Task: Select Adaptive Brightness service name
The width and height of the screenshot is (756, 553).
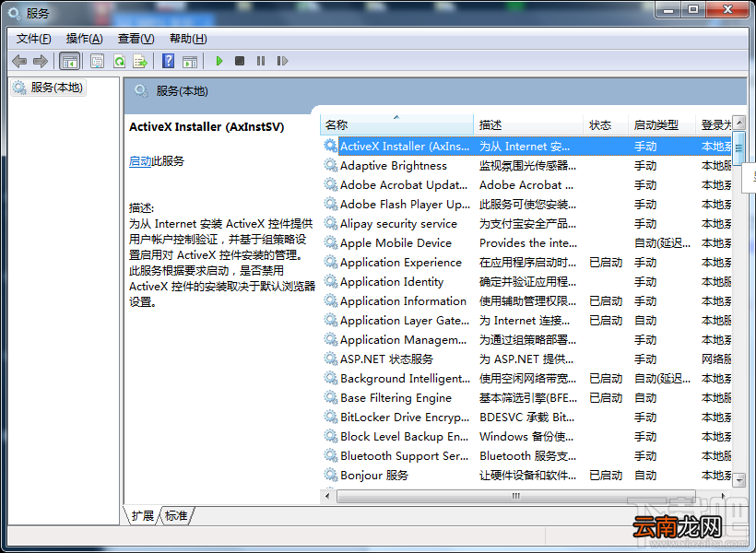Action: (394, 165)
